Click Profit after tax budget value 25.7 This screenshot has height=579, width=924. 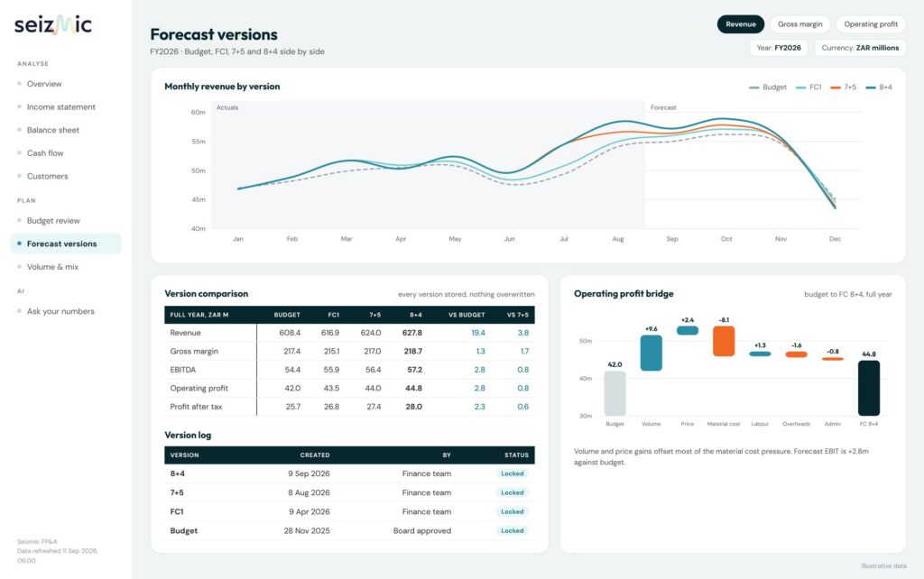(x=293, y=407)
